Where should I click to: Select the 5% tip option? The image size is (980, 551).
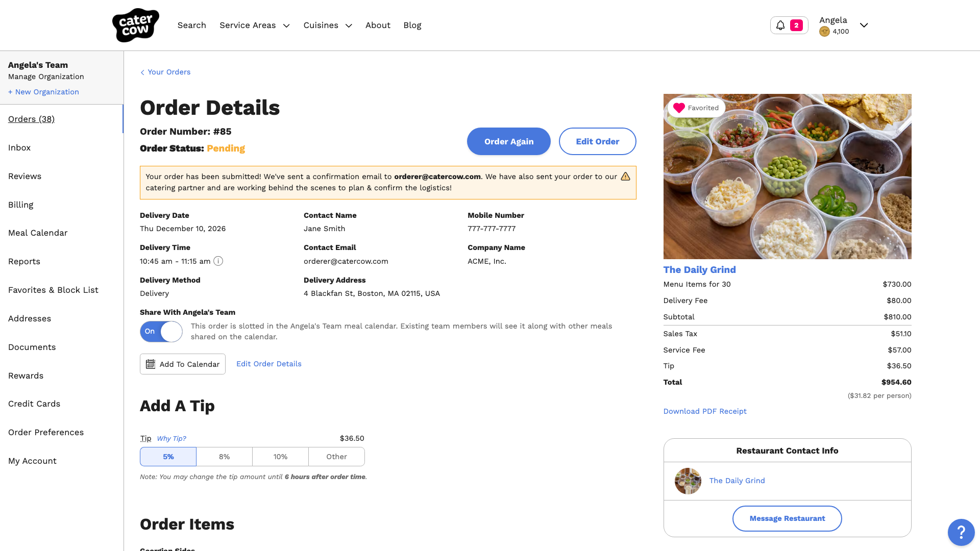click(x=168, y=457)
